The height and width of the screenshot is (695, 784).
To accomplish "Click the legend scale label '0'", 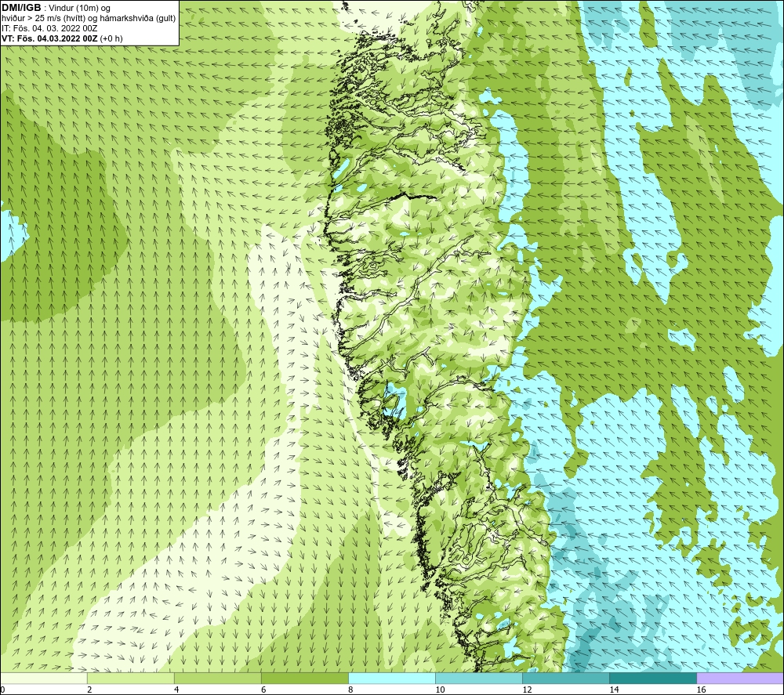I will pyautogui.click(x=2, y=690).
